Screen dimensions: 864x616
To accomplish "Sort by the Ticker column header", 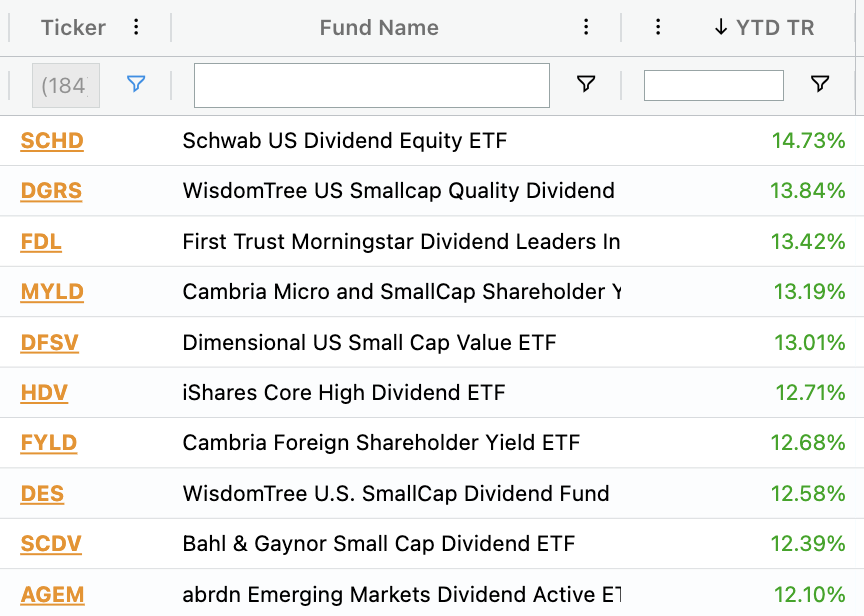I will pyautogui.click(x=73, y=27).
